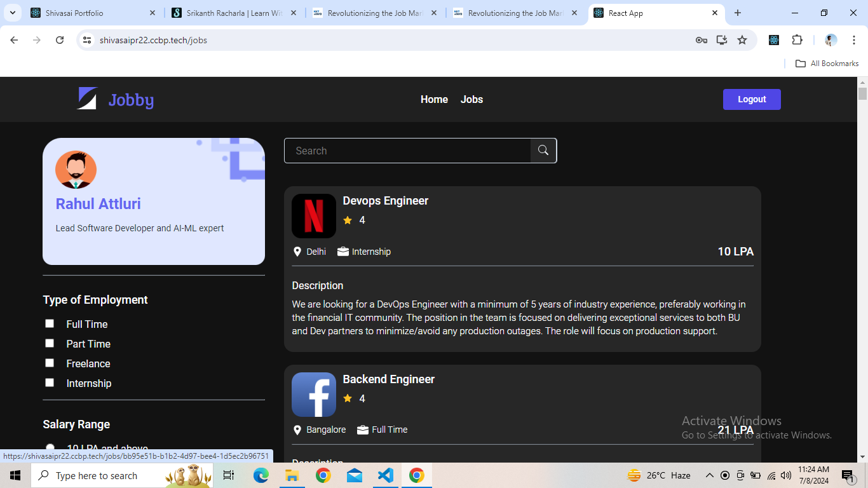Click the location pin next to Bangalore
868x488 pixels.
coord(297,430)
